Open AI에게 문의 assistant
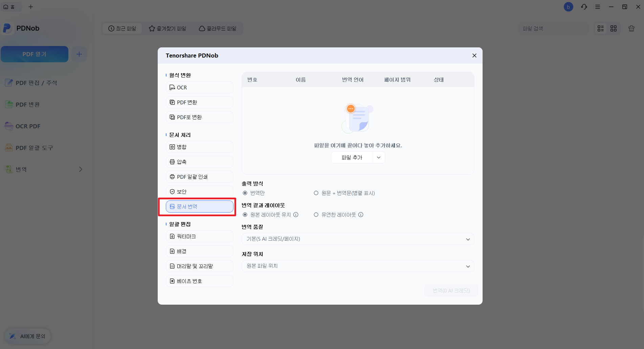Screen dimensions: 644x349 pyautogui.click(x=27, y=336)
